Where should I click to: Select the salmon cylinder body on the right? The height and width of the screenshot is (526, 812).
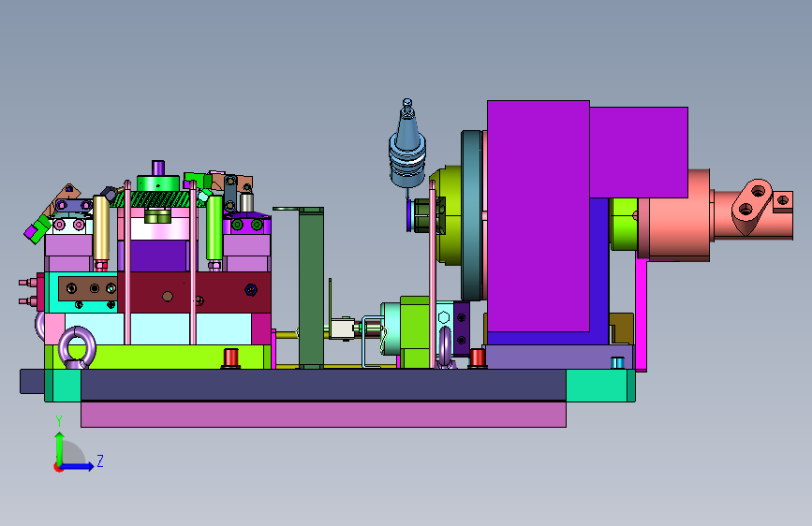678,217
